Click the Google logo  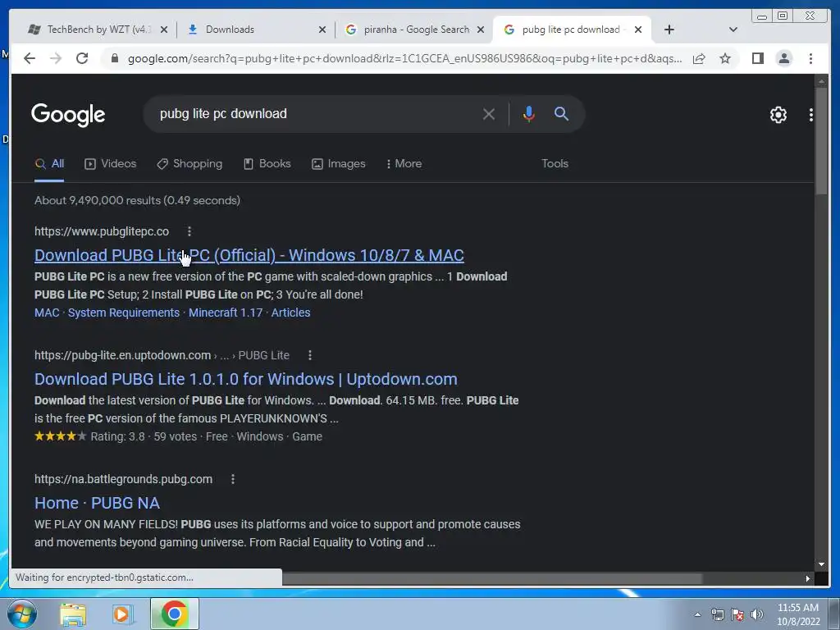[68, 115]
